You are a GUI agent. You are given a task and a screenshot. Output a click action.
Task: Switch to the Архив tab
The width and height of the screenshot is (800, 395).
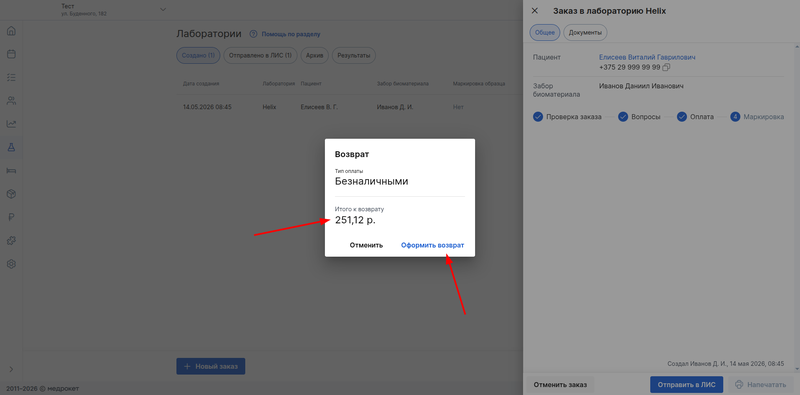click(x=315, y=55)
